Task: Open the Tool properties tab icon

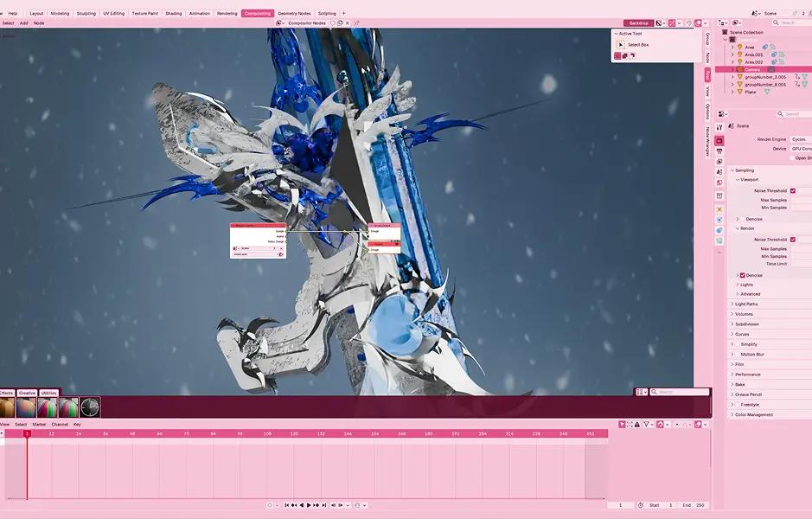Action: pyautogui.click(x=719, y=127)
